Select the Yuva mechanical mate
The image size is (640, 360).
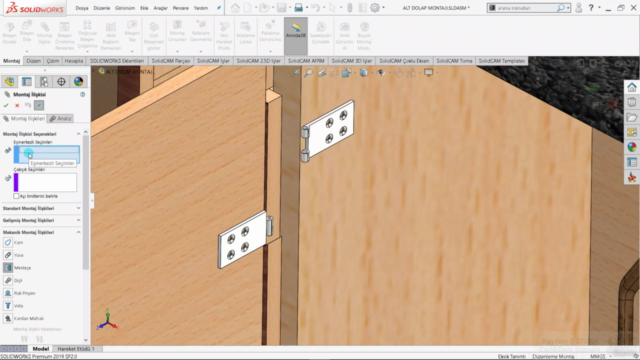click(x=8, y=255)
